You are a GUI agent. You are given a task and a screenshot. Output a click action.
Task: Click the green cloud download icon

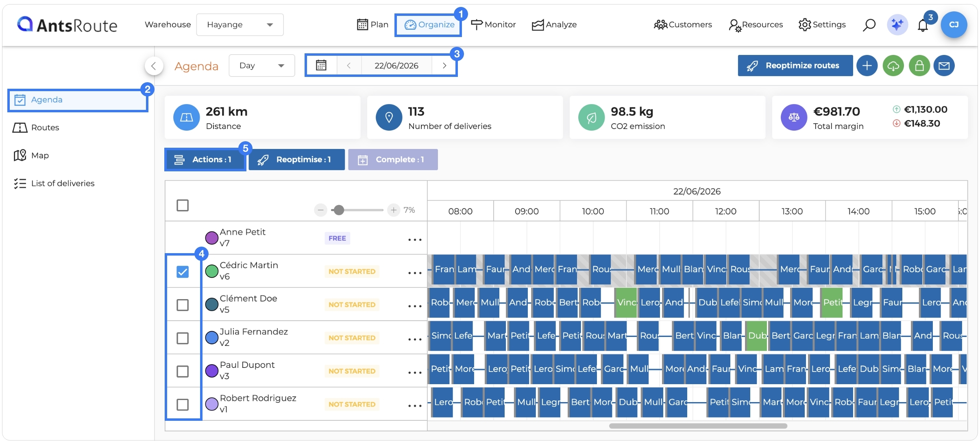893,66
